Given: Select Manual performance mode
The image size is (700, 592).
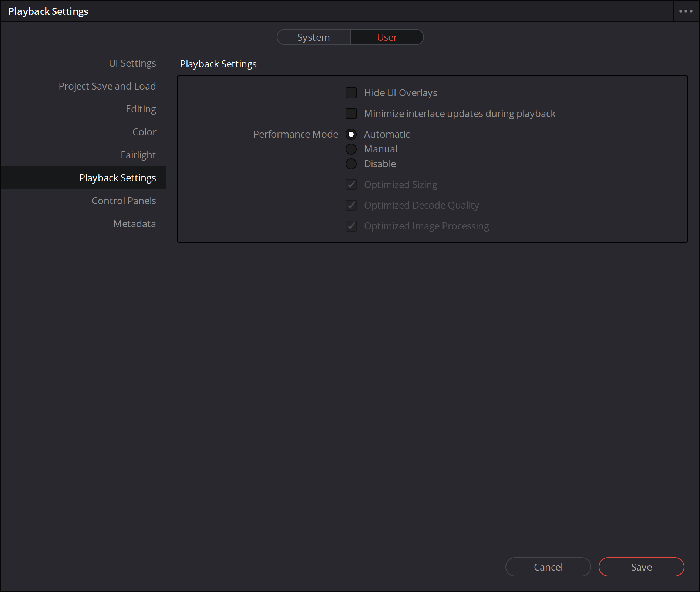Looking at the screenshot, I should (351, 149).
